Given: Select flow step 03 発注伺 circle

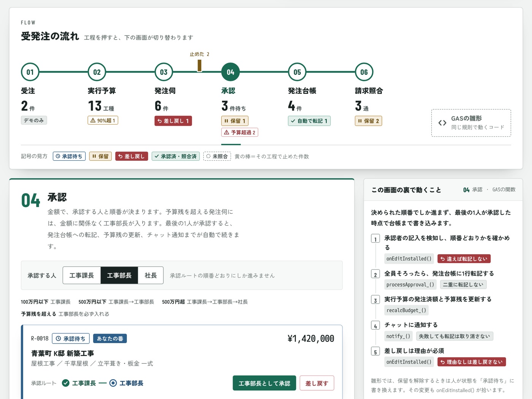Looking at the screenshot, I should pyautogui.click(x=164, y=72).
